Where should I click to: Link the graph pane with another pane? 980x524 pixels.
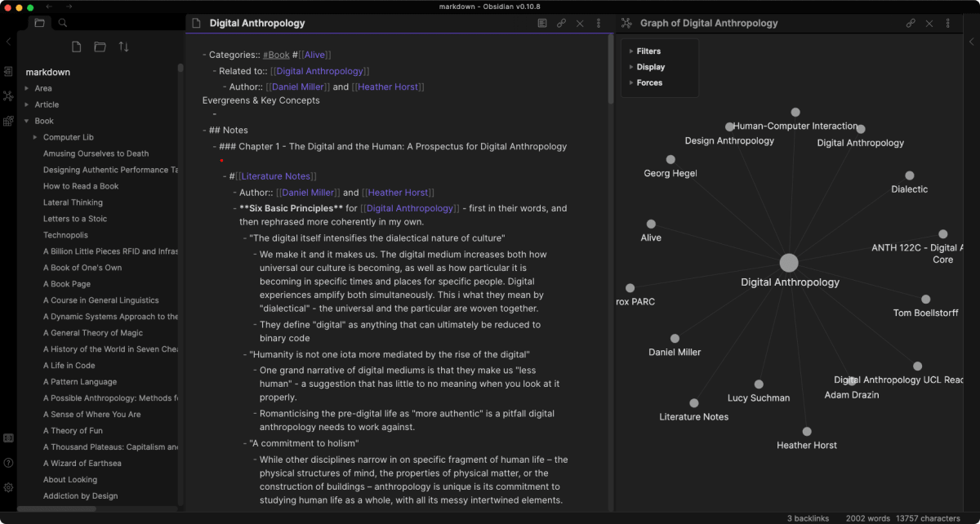(911, 24)
